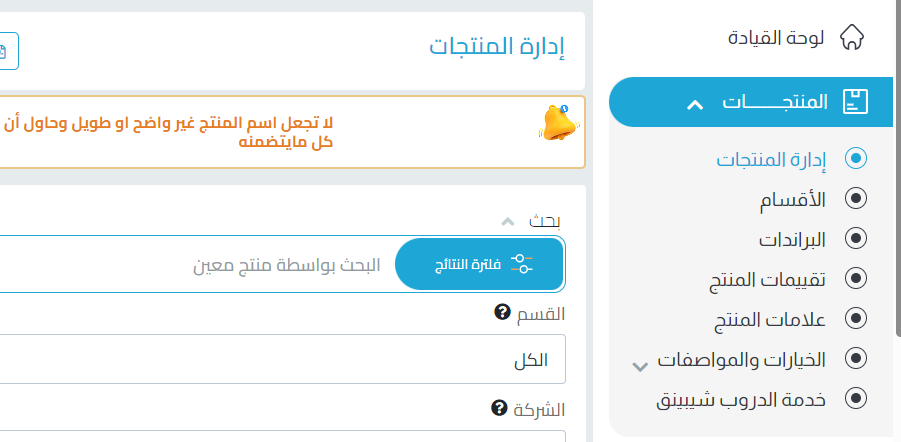Click the help icon beside القسم
Image resolution: width=901 pixels, height=442 pixels.
pyautogui.click(x=502, y=314)
